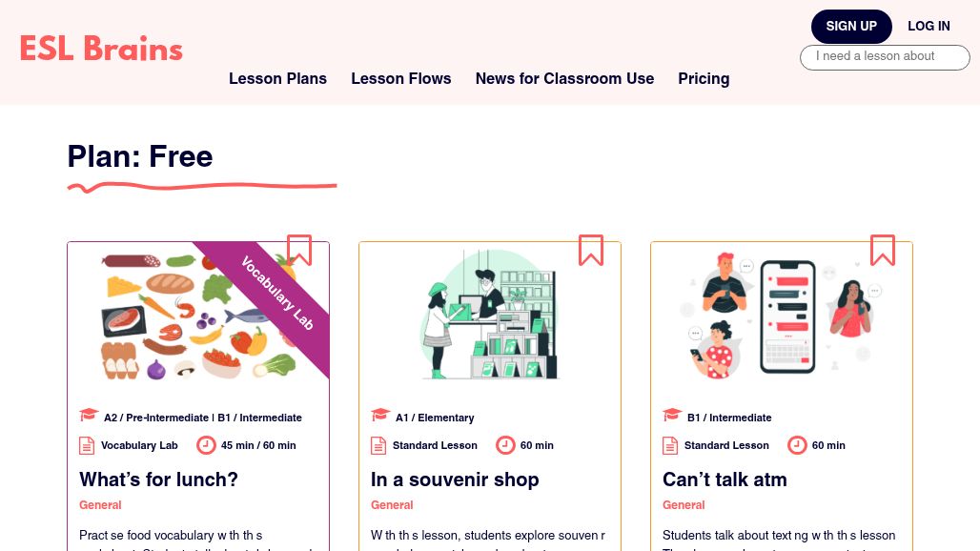The width and height of the screenshot is (980, 551).
Task: Click the clock icon beside 45 min / 60 min
Action: click(206, 445)
